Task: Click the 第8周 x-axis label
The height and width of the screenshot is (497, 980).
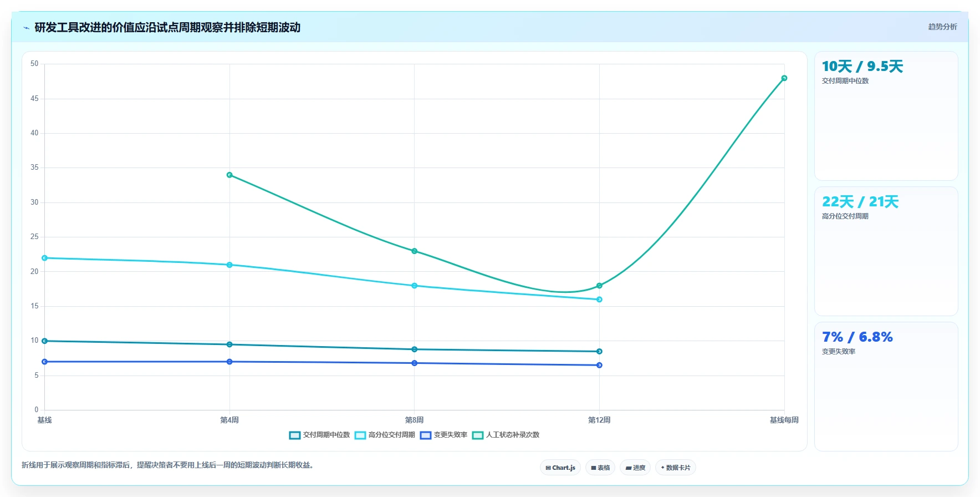Action: click(x=414, y=420)
